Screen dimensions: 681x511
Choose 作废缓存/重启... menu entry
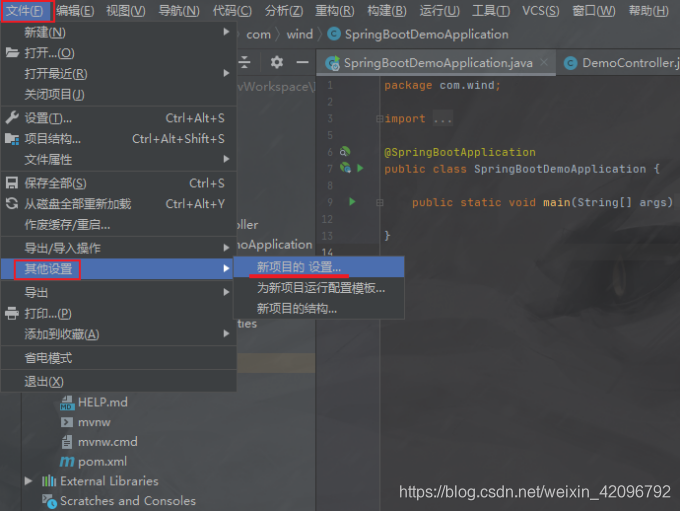(119, 225)
